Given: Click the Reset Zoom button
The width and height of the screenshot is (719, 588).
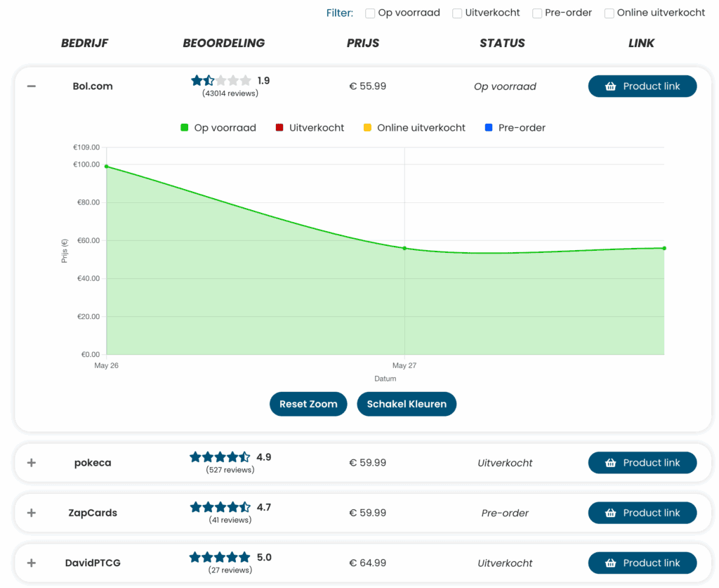Looking at the screenshot, I should coord(308,404).
